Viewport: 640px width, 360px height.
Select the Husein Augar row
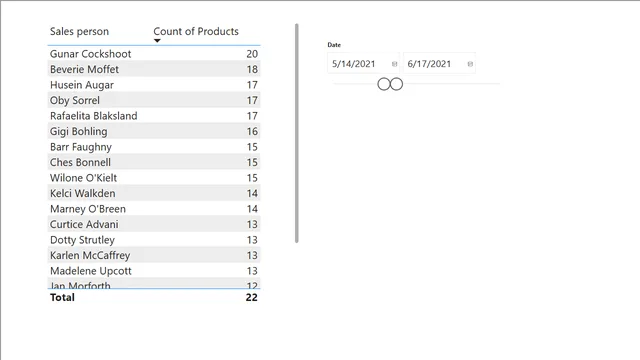click(x=154, y=85)
